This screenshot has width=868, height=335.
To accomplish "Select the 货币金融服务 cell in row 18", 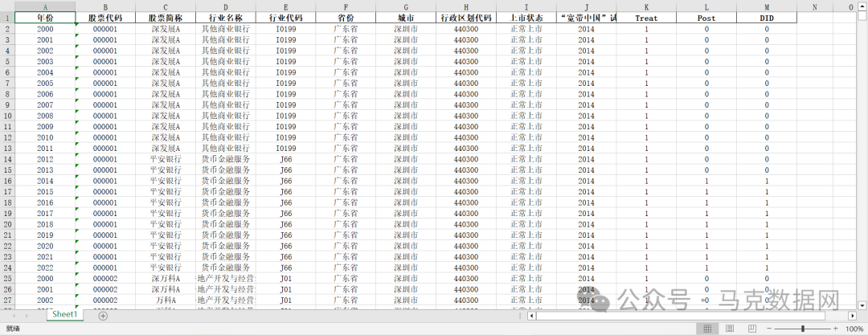I will click(225, 202).
